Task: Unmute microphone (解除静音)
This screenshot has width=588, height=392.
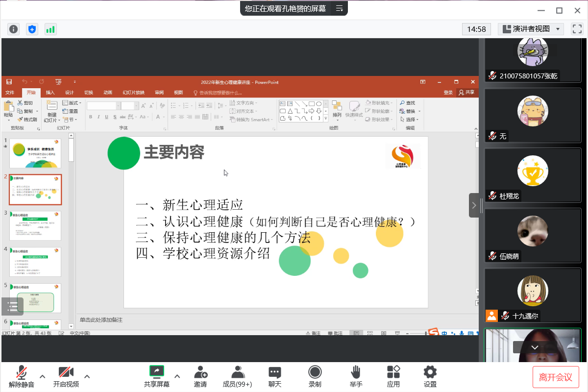Action: 21,376
